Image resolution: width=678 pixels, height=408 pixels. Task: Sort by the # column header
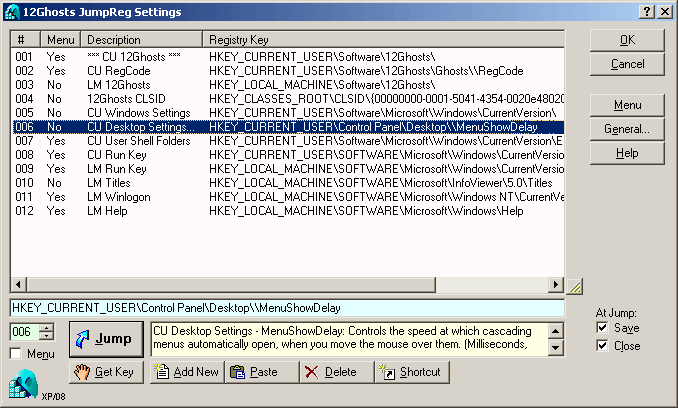(26, 40)
